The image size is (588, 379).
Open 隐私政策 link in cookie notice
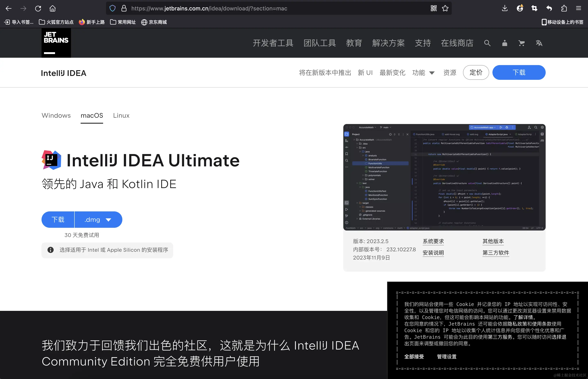coord(517,324)
